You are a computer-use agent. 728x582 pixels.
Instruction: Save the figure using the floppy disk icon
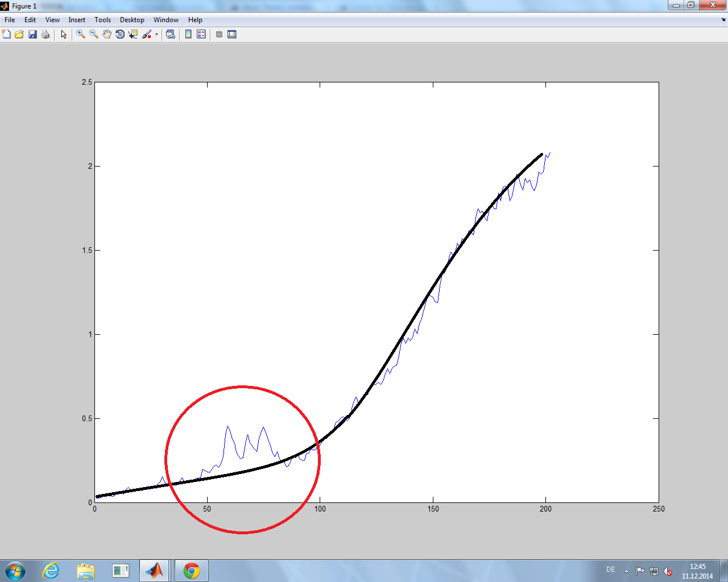(32, 35)
